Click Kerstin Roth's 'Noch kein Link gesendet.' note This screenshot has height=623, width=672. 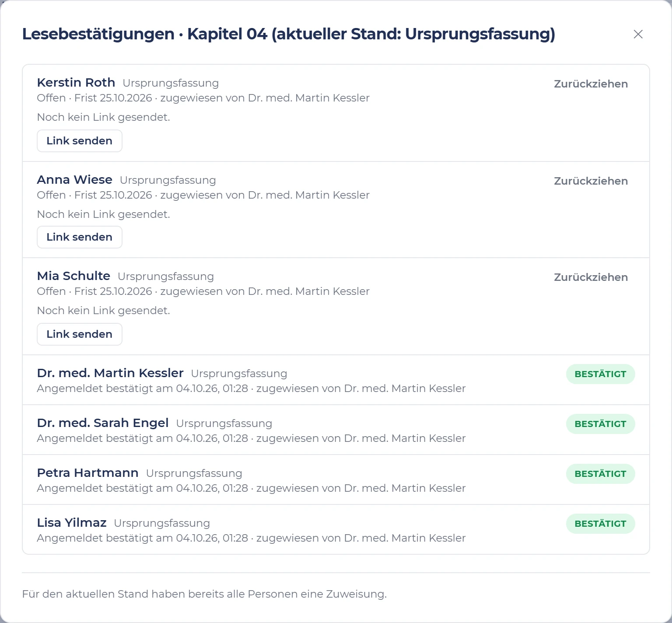click(104, 117)
